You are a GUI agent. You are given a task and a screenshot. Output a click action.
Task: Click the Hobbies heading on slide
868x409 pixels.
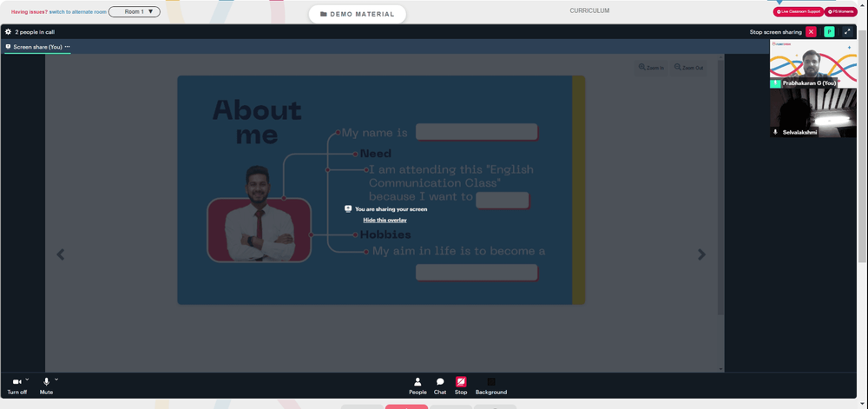click(385, 234)
